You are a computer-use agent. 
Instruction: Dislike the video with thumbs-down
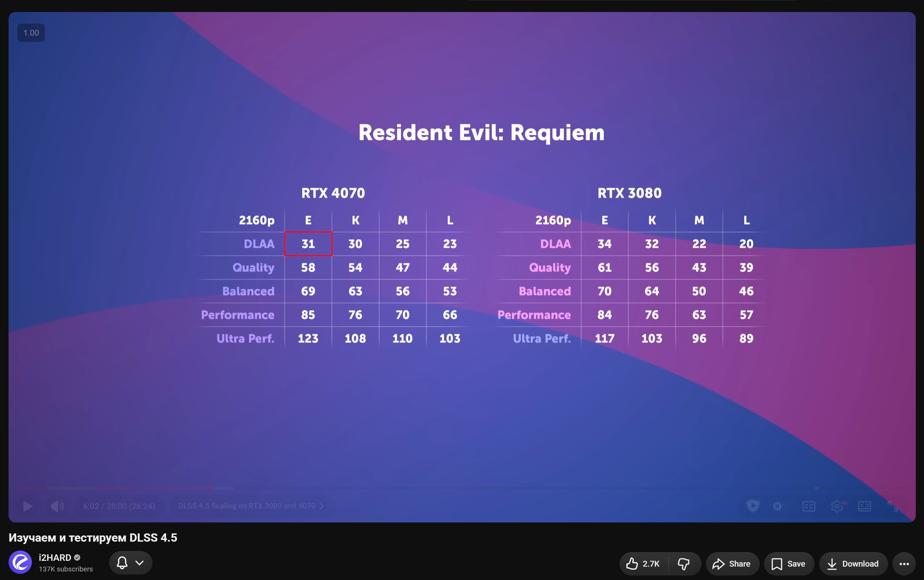point(684,564)
